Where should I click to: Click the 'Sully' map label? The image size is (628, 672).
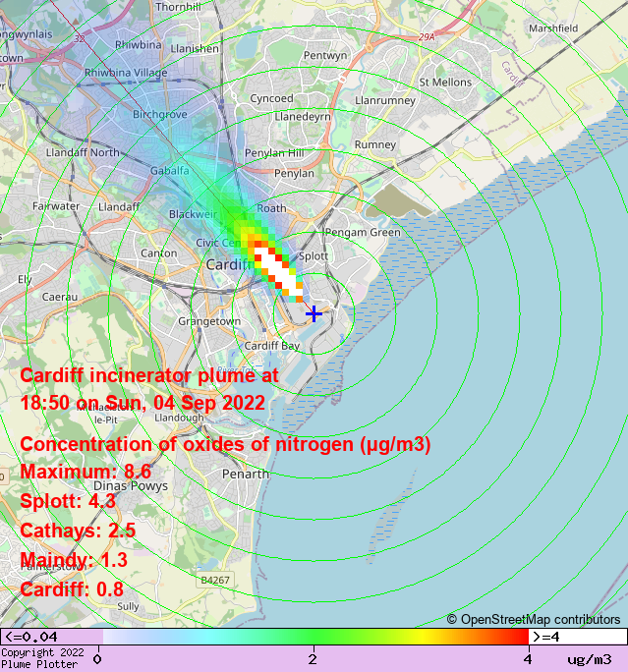[x=128, y=606]
